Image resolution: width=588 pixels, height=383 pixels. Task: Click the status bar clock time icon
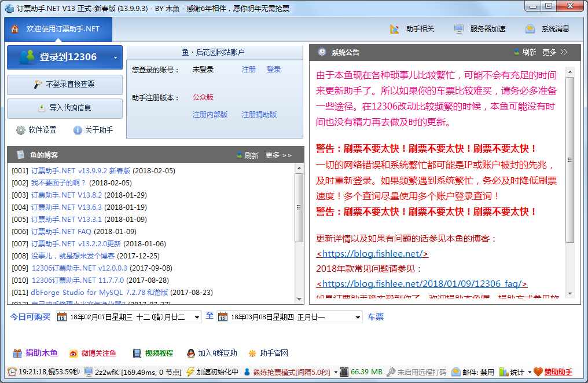[12, 372]
